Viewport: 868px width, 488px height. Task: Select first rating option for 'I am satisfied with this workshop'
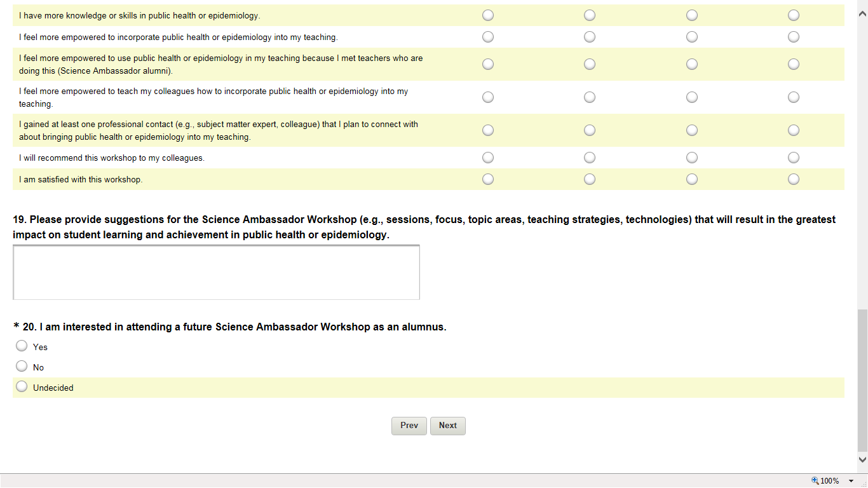click(x=488, y=179)
